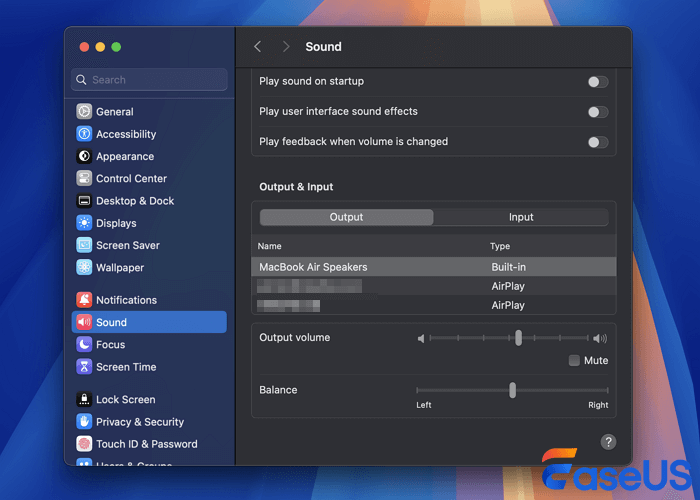Open Appearance label in sidebar

(x=125, y=157)
